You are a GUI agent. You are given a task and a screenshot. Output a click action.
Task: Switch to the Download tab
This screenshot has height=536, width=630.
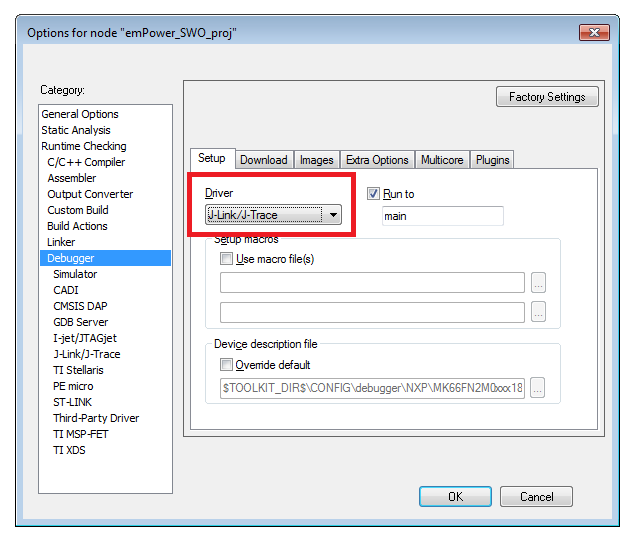point(263,160)
